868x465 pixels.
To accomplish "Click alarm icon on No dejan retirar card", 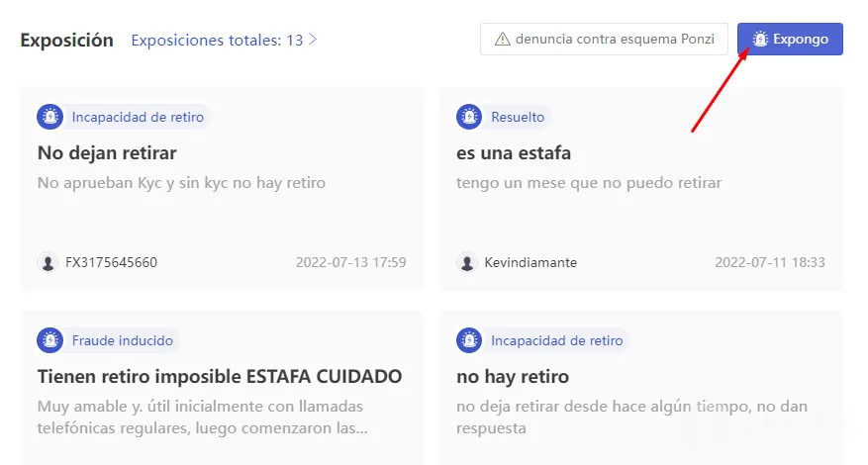I will coord(49,117).
